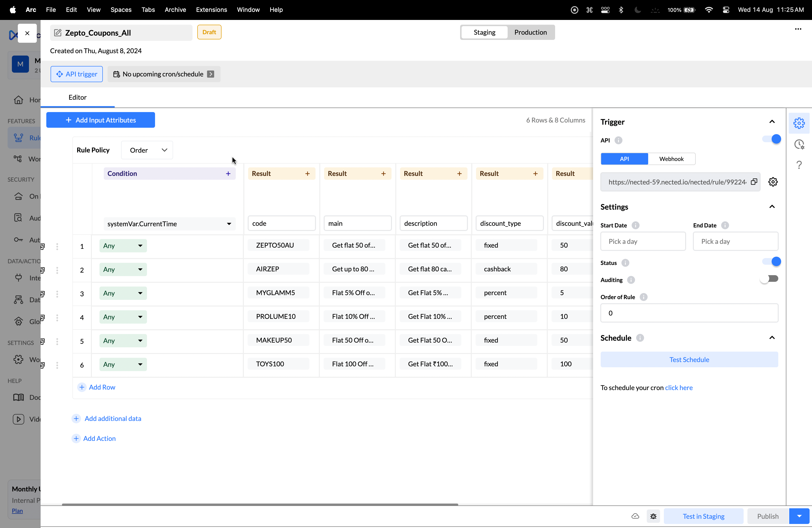Click the Add Row link

[102, 387]
